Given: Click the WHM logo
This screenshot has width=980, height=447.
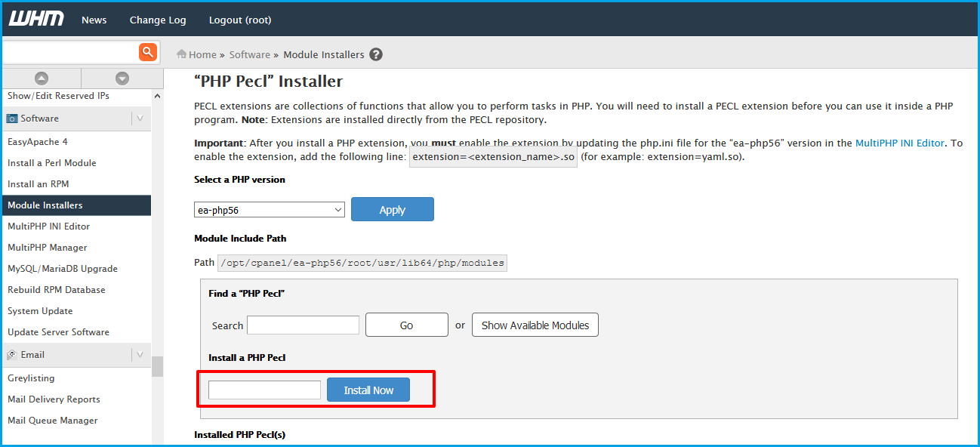Looking at the screenshot, I should 36,20.
